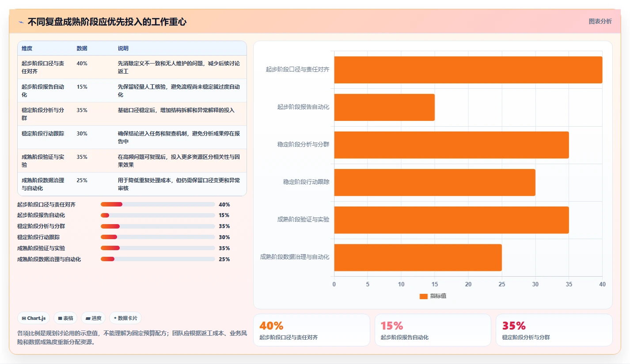630x364 pixels.
Task: Select the 进度 tag chip
Action: (x=93, y=318)
